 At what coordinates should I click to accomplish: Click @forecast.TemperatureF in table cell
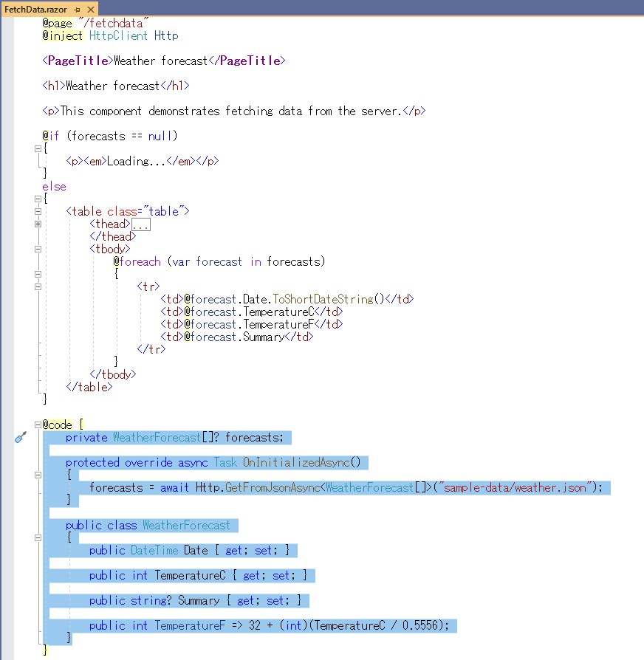[249, 325]
